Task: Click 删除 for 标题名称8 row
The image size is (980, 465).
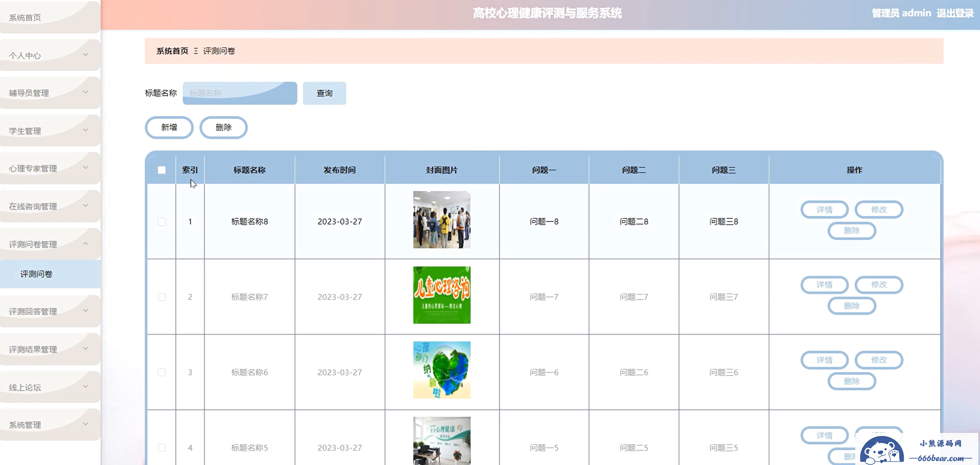Action: [x=852, y=230]
